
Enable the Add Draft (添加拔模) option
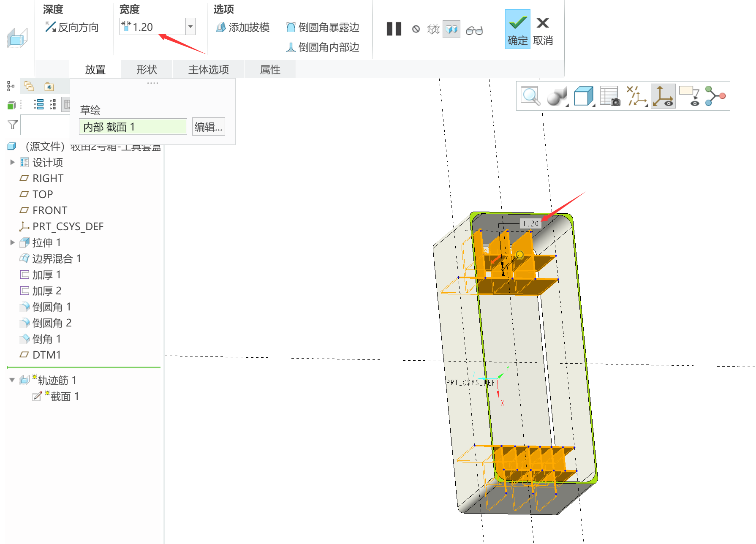point(243,27)
